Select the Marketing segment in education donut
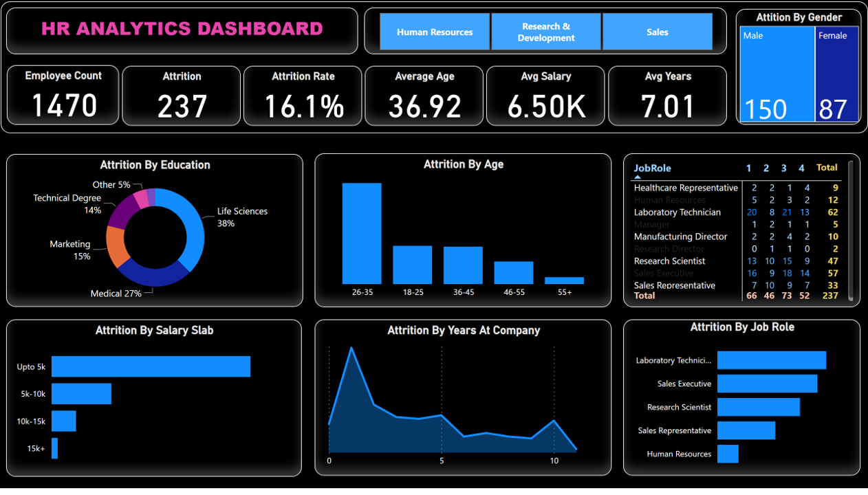 [115, 247]
